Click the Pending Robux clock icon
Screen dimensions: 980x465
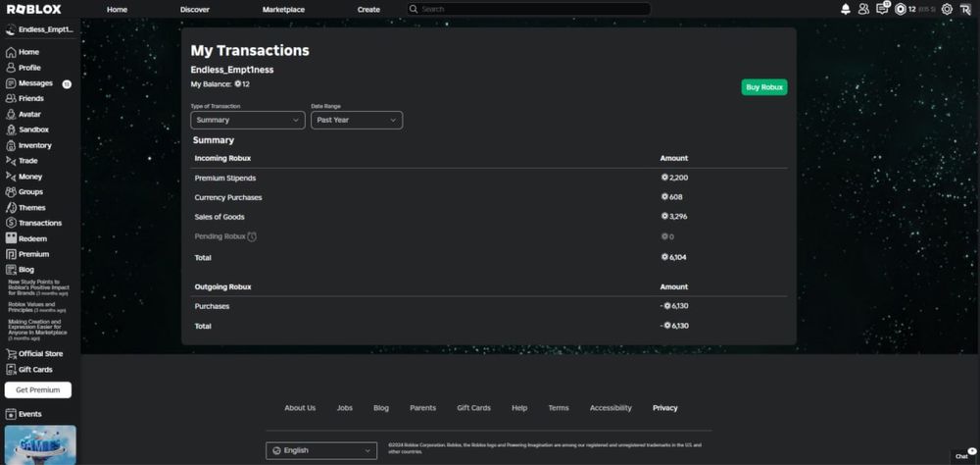click(x=252, y=236)
